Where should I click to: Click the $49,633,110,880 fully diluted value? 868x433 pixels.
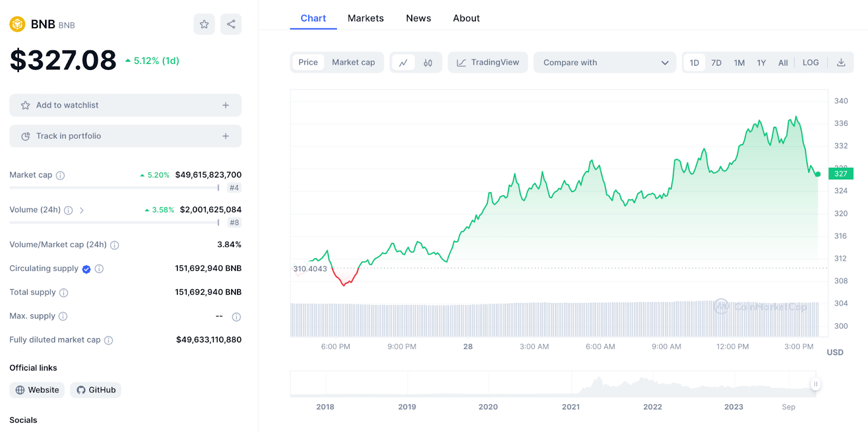(x=209, y=340)
